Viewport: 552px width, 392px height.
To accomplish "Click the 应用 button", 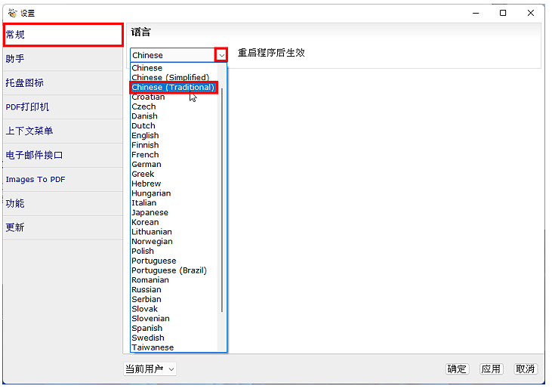I will click(x=491, y=369).
